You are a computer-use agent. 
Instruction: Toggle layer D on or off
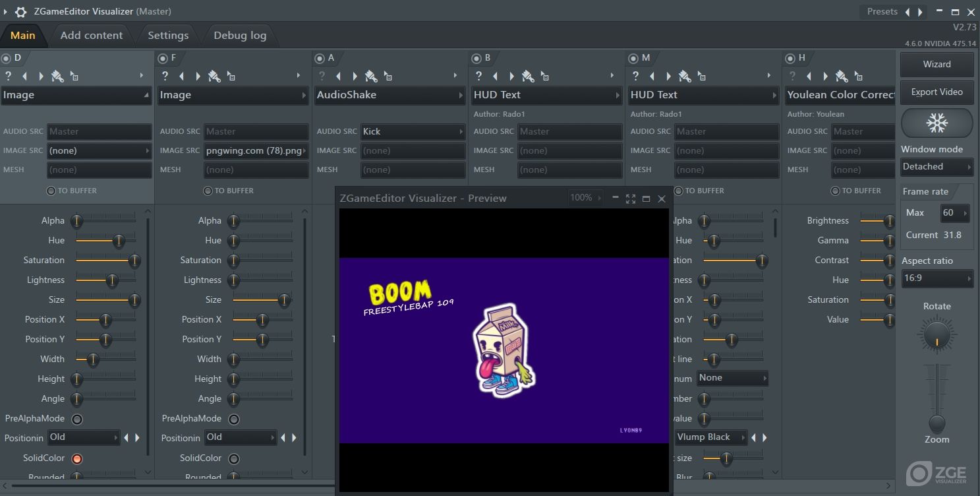6,58
